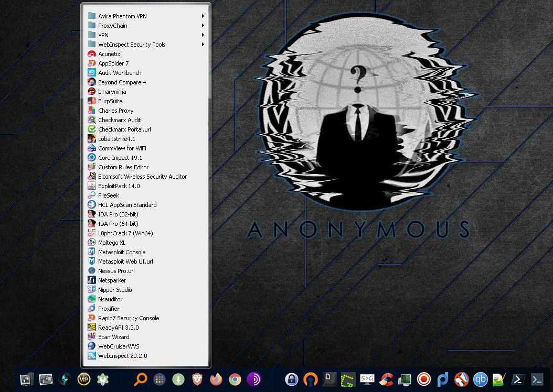Viewport: 553px width, 392px height.
Task: Open qBittorrent from taskbar
Action: click(481, 379)
